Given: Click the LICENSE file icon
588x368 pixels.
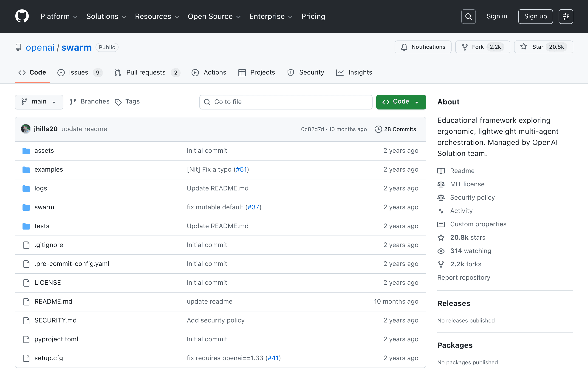Looking at the screenshot, I should click(x=26, y=283).
